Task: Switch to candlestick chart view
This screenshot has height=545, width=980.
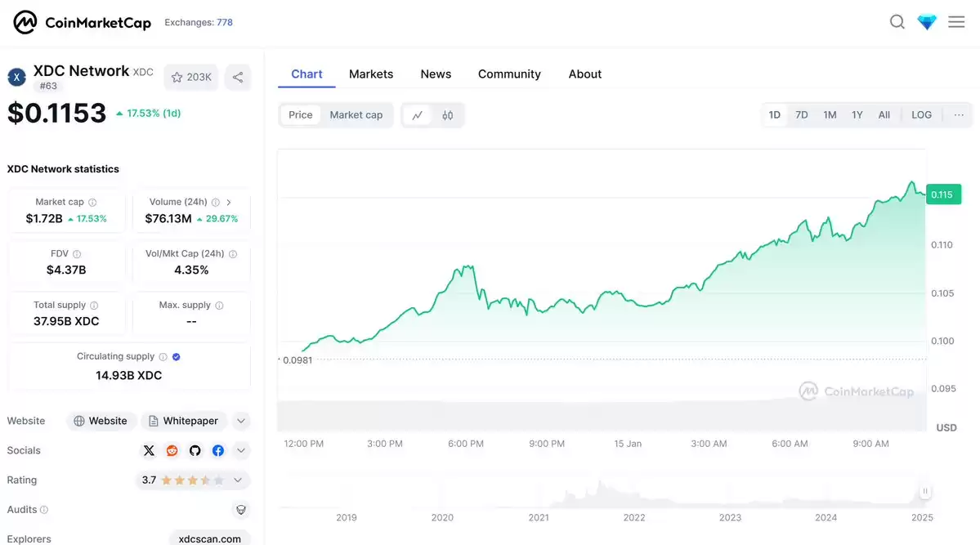Action: [x=448, y=115]
